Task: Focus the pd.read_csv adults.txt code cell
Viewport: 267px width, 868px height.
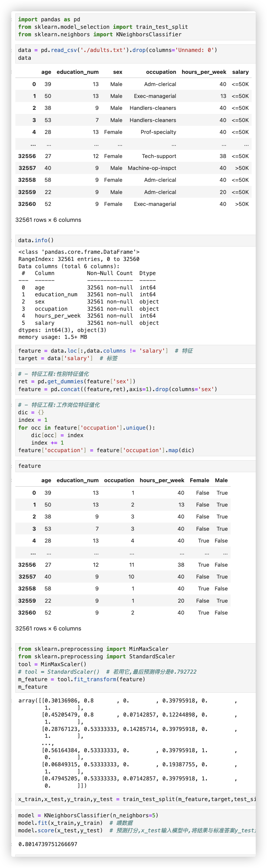Action: pyautogui.click(x=135, y=54)
